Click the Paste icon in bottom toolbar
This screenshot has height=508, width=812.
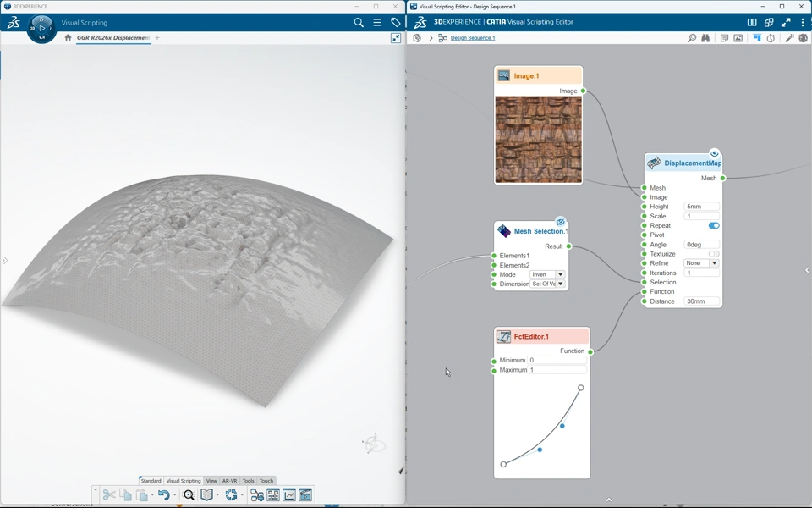click(x=141, y=495)
